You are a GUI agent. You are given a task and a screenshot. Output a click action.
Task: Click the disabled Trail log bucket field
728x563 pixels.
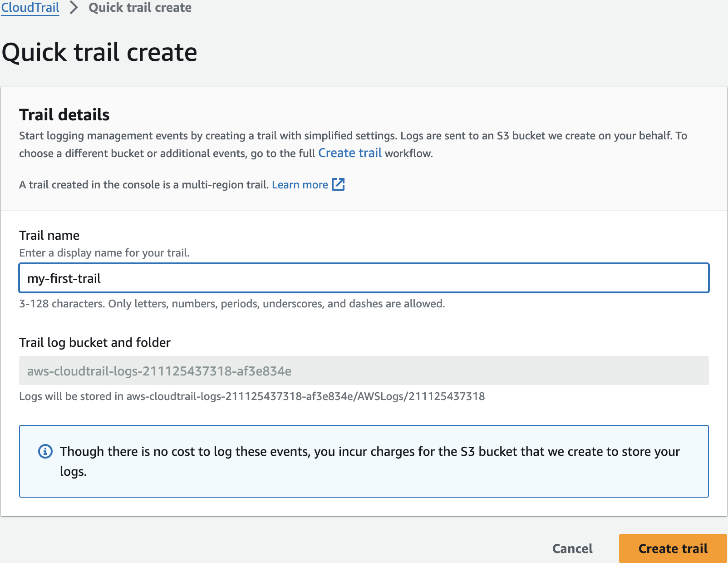click(x=364, y=370)
